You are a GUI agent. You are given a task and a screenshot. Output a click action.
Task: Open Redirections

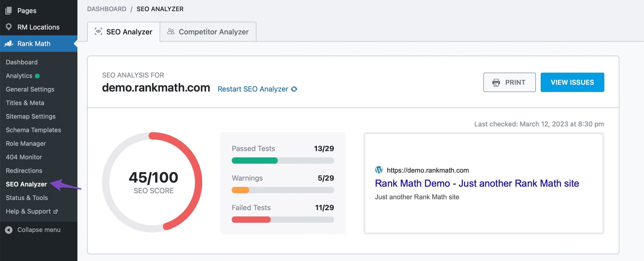(24, 171)
